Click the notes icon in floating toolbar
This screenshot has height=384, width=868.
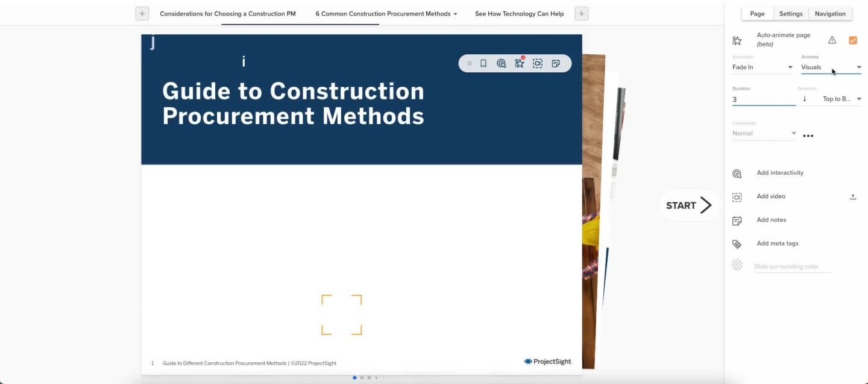pyautogui.click(x=556, y=63)
